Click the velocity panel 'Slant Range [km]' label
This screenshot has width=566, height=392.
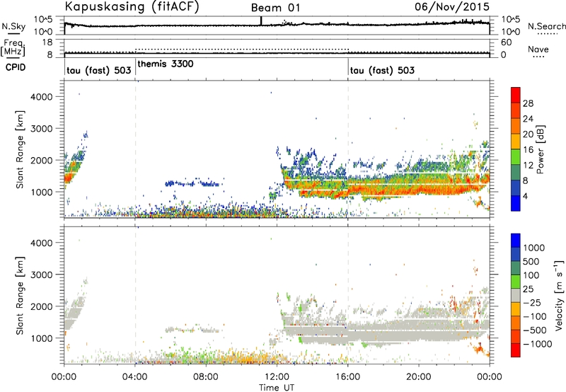(20, 295)
